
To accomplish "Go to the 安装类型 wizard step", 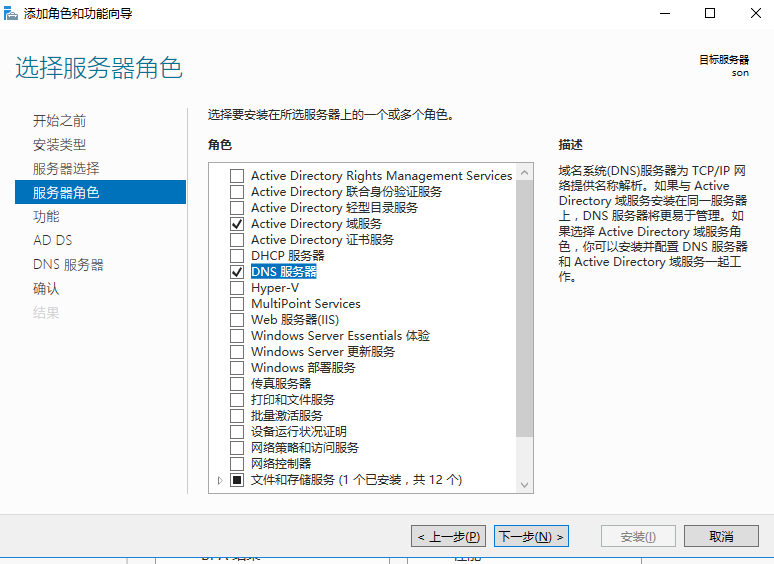I will (59, 145).
